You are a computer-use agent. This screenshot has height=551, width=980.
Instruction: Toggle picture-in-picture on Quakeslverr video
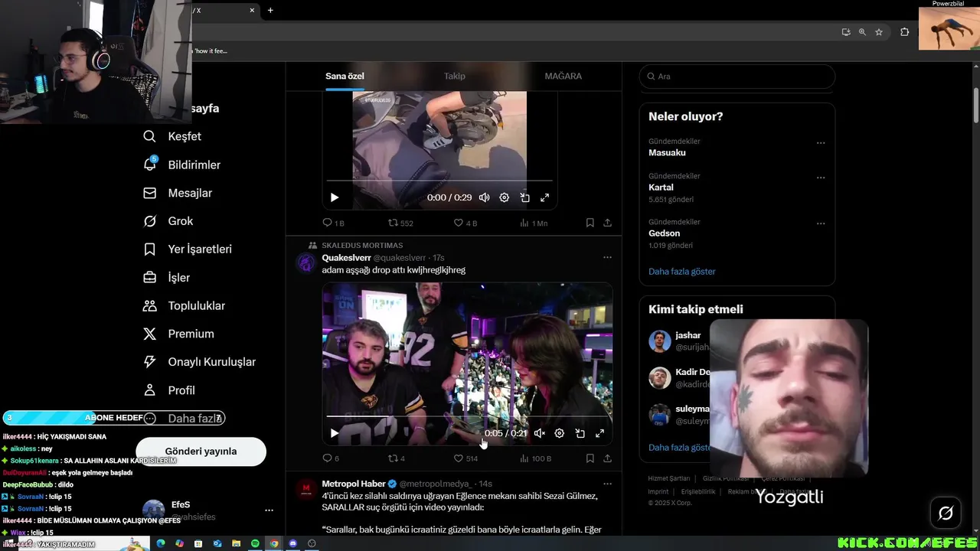pyautogui.click(x=580, y=433)
